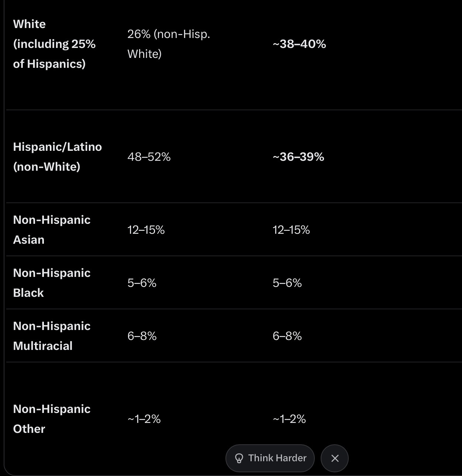
Task: Click the second 12–15% value in Asian row
Action: click(291, 230)
